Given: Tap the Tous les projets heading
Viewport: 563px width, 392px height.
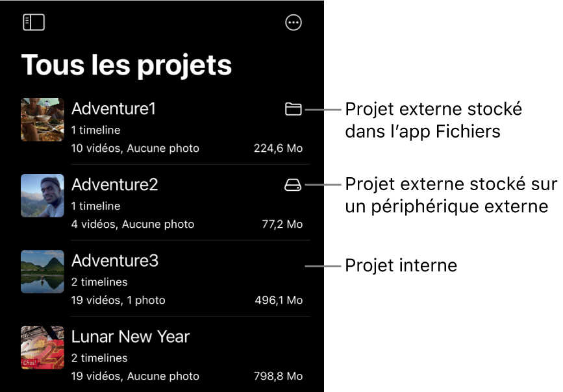Looking at the screenshot, I should (x=127, y=64).
